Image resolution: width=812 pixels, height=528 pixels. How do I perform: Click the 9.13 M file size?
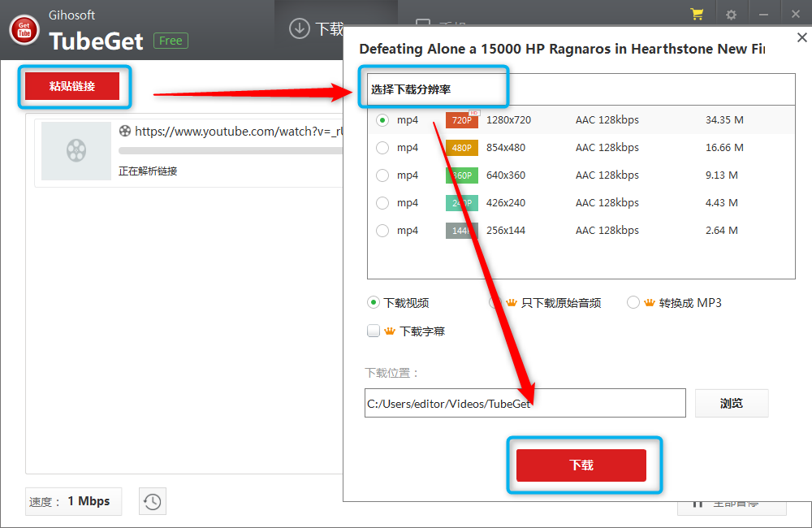(x=721, y=175)
